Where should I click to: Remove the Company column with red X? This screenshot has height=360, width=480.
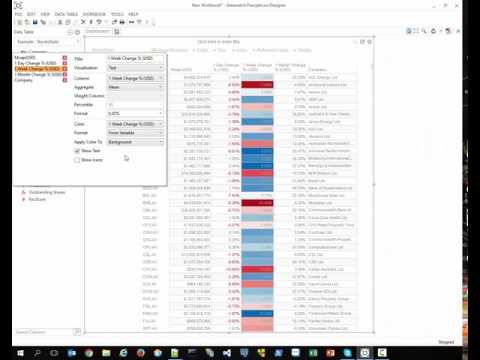pyautogui.click(x=65, y=80)
